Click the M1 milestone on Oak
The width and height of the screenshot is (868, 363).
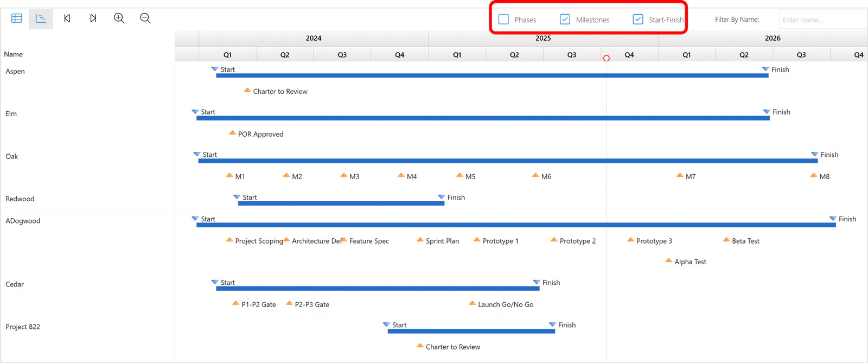click(229, 175)
